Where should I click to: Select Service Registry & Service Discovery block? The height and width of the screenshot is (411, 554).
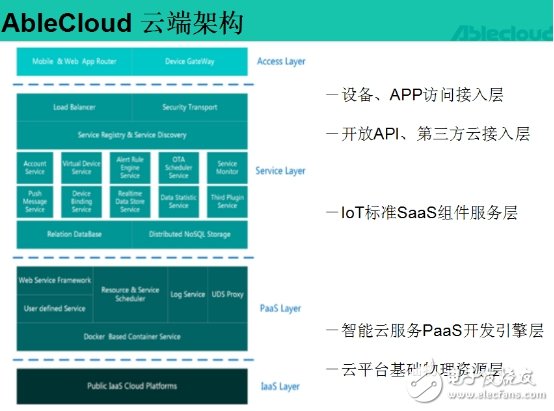[132, 135]
